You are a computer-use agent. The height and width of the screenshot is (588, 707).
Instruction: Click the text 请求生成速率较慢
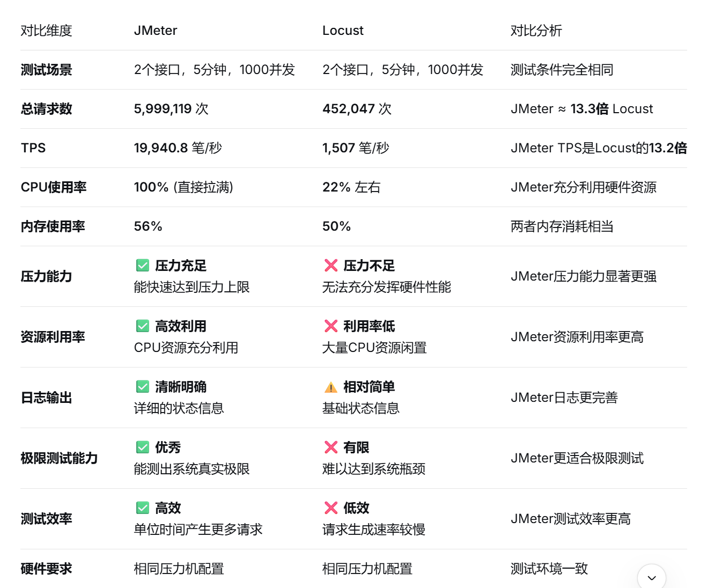click(374, 530)
